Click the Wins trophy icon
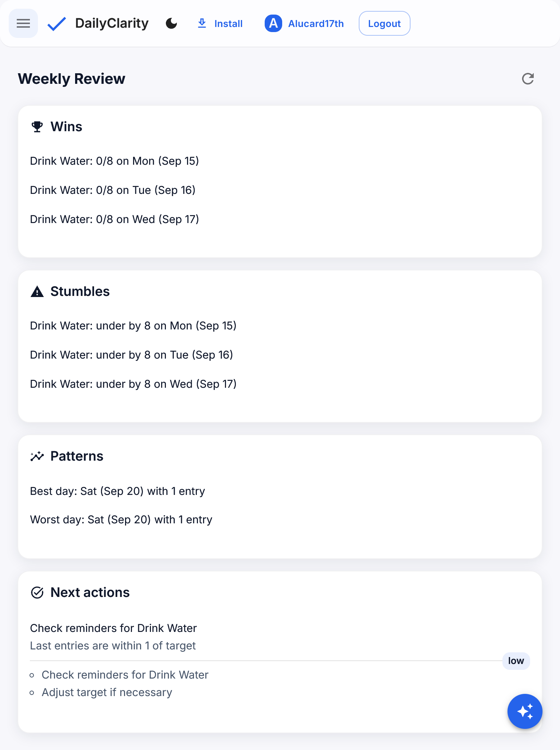 point(37,127)
